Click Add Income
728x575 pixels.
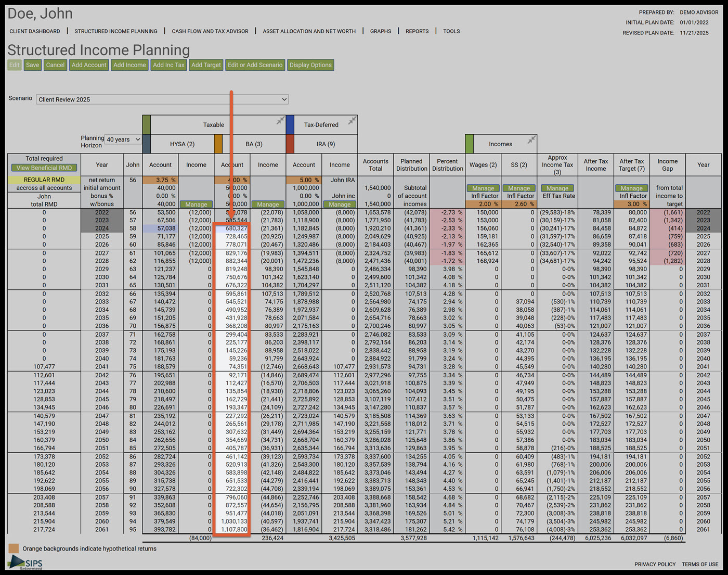click(130, 65)
